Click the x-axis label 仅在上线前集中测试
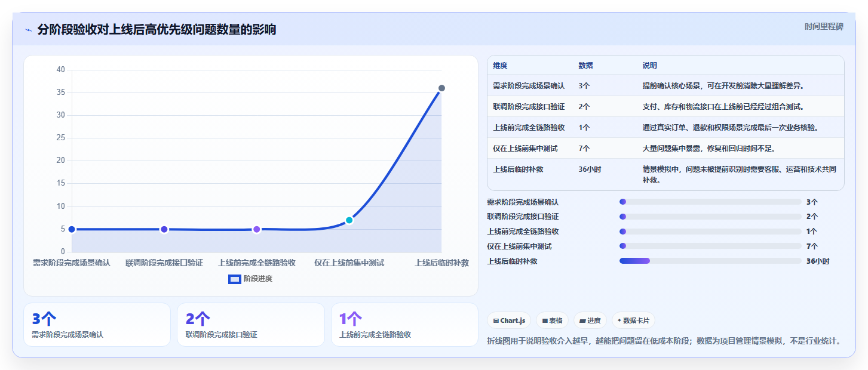Image resolution: width=868 pixels, height=370 pixels. [x=349, y=263]
